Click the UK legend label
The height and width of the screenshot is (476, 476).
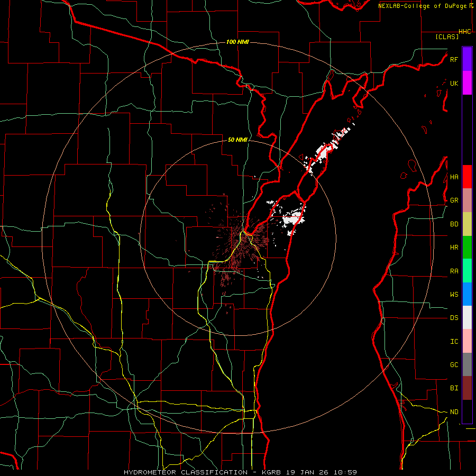point(454,83)
